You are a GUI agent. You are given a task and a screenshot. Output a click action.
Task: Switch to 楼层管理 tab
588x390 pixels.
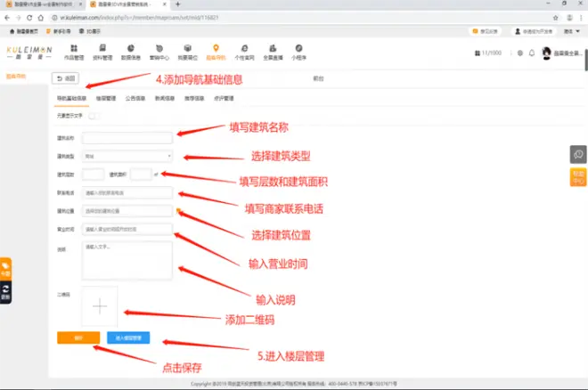tap(106, 99)
